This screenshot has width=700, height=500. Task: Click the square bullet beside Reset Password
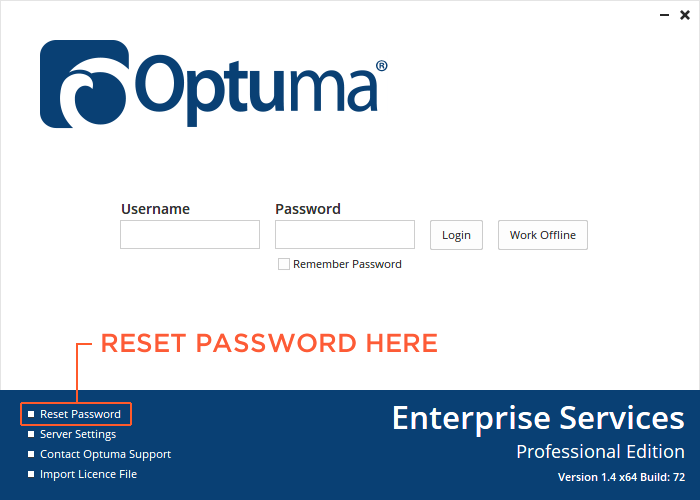pyautogui.click(x=31, y=414)
